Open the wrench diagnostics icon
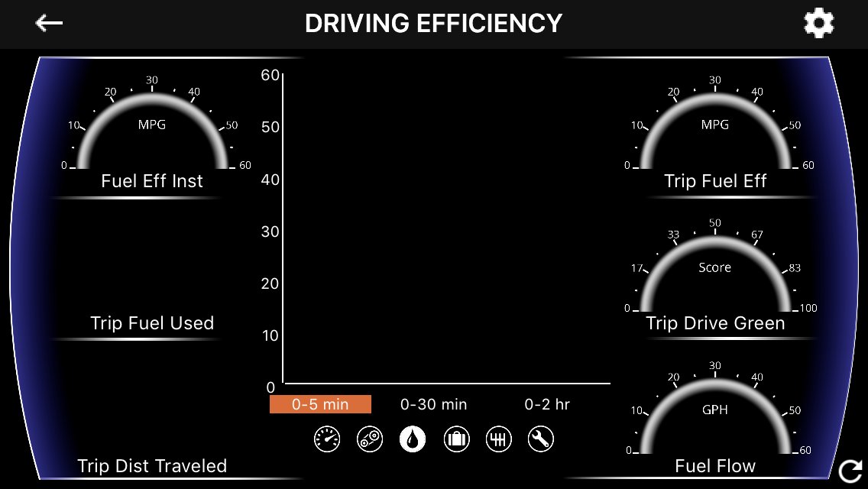868x489 pixels. [541, 439]
